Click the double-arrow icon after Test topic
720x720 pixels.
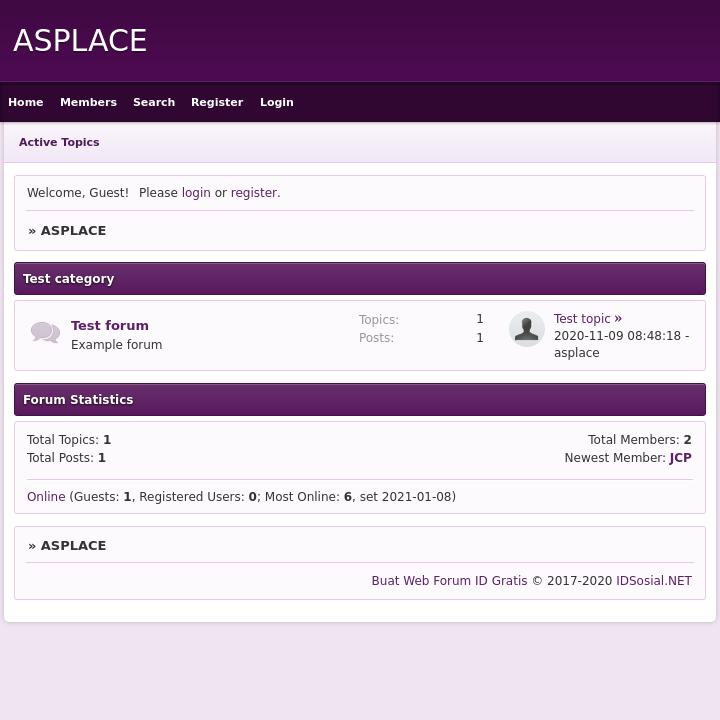tap(618, 319)
